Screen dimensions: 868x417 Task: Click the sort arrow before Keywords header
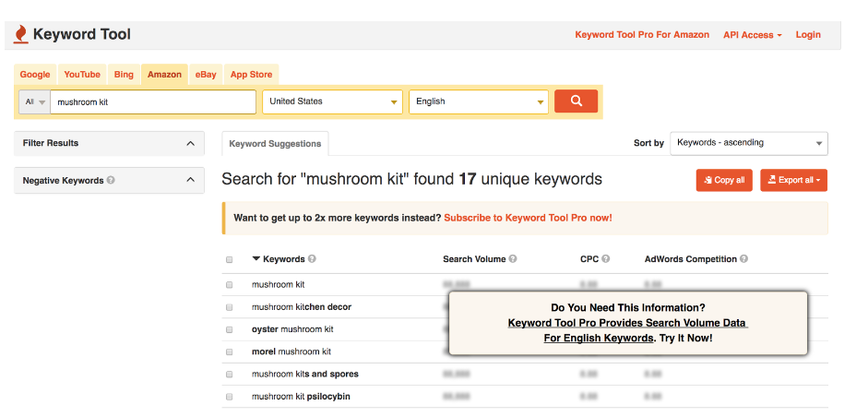256,258
